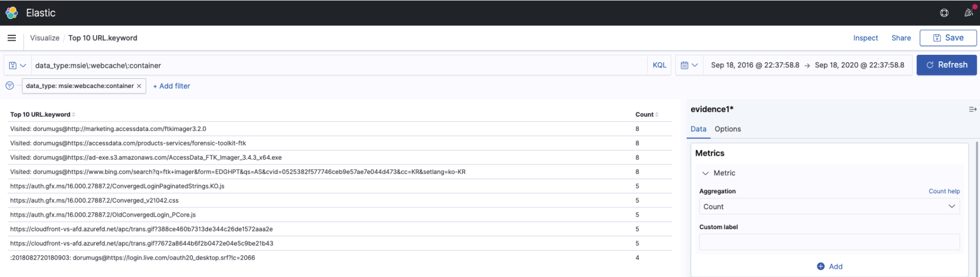Collapse the editor panel with arrow icon
The image size is (980, 277).
[972, 109]
